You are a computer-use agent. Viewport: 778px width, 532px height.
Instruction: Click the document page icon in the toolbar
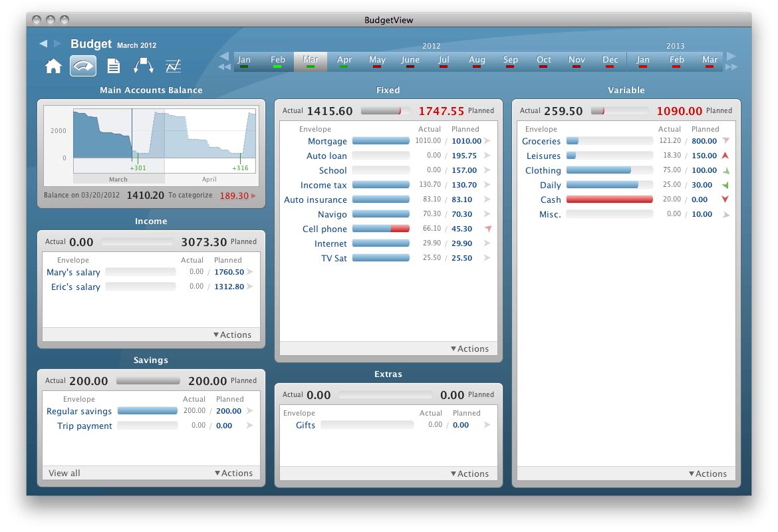(113, 65)
